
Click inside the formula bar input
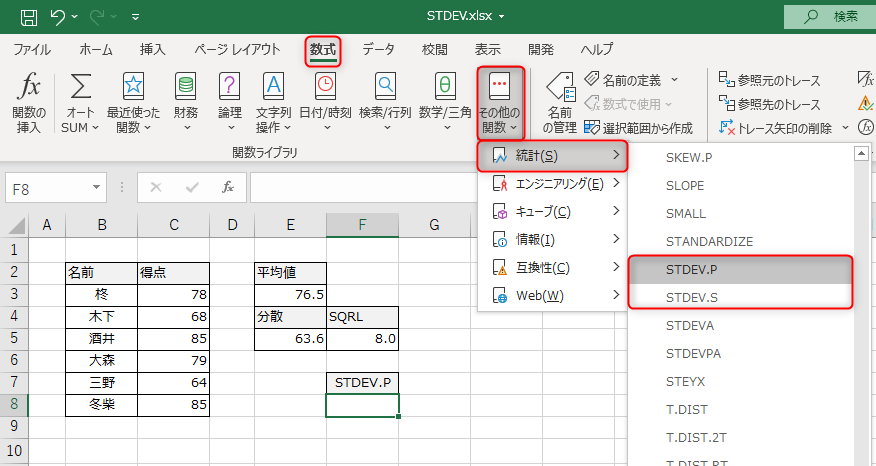[363, 188]
